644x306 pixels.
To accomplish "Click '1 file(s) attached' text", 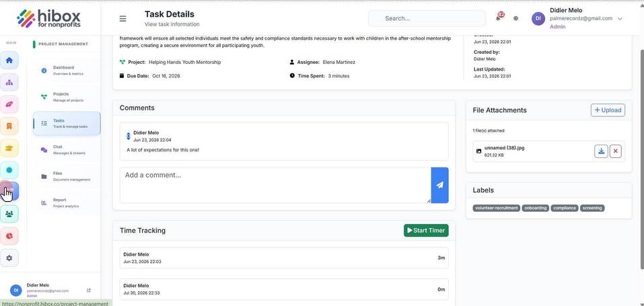I will [489, 130].
